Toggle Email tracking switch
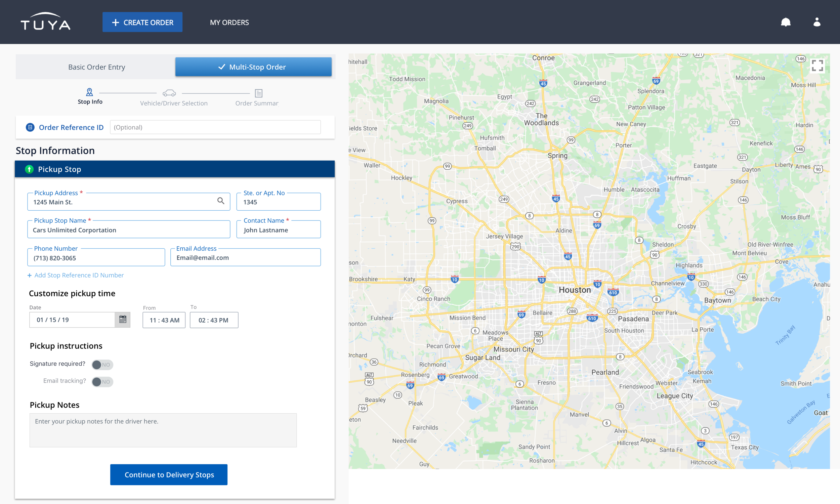The height and width of the screenshot is (504, 840). click(102, 382)
